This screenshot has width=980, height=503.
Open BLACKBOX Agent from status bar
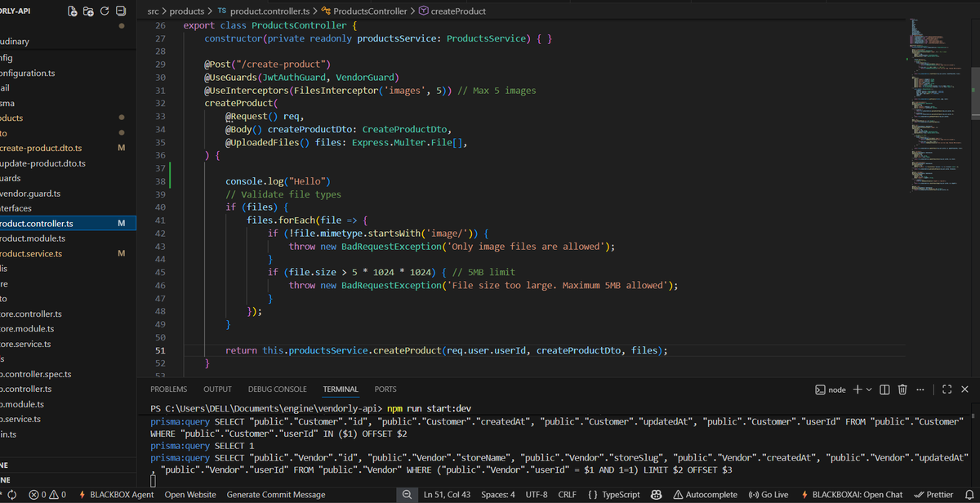116,495
